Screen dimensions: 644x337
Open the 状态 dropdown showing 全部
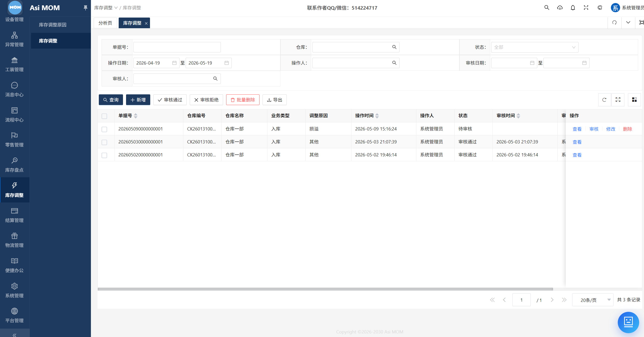tap(535, 47)
